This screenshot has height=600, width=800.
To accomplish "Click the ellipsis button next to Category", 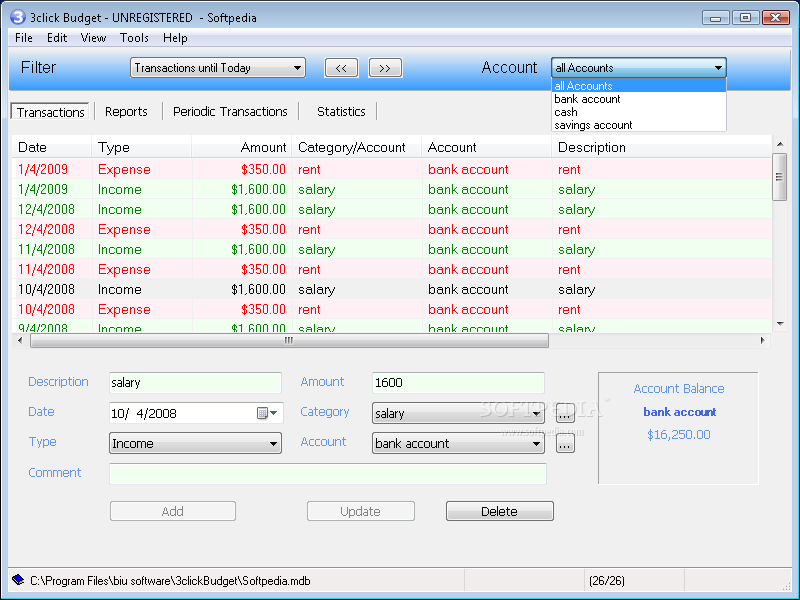I will pos(565,413).
